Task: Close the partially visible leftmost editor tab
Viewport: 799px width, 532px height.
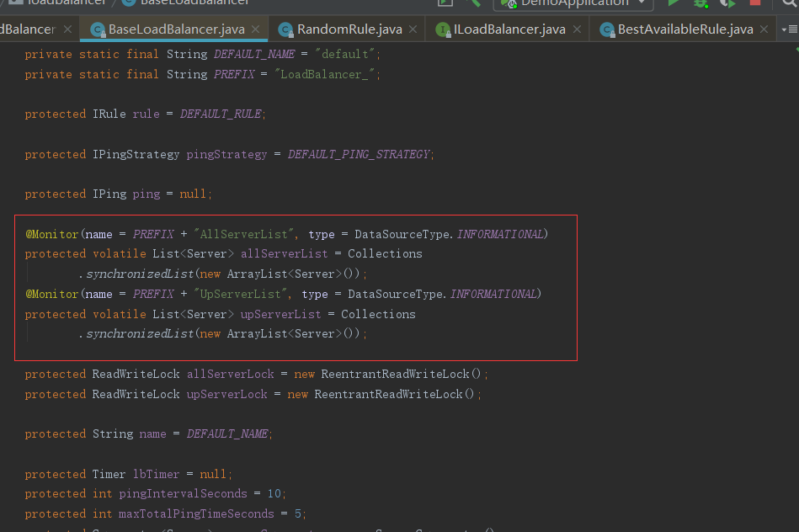Action: [x=67, y=29]
